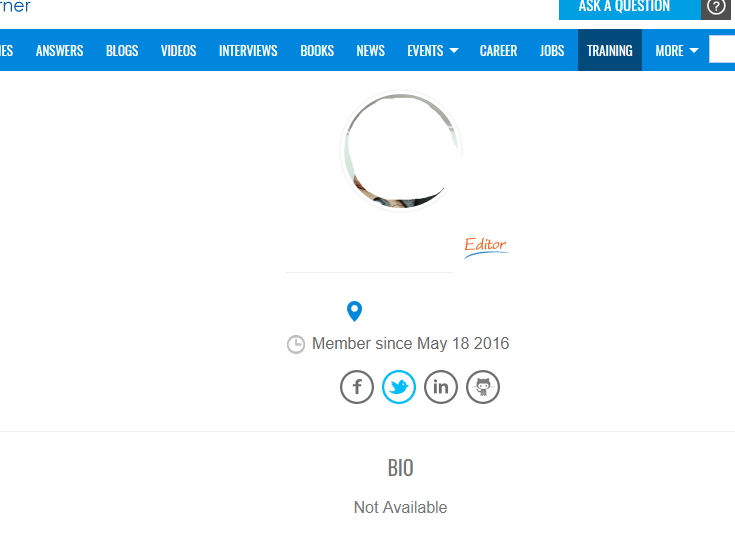Viewport: 735px width, 550px height.
Task: Open the Blogs section
Action: 122,51
